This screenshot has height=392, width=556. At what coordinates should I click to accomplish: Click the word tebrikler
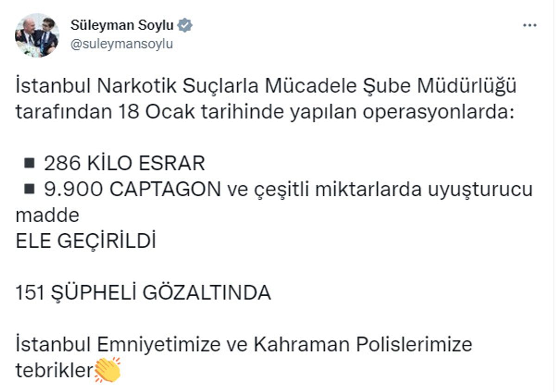[55, 370]
